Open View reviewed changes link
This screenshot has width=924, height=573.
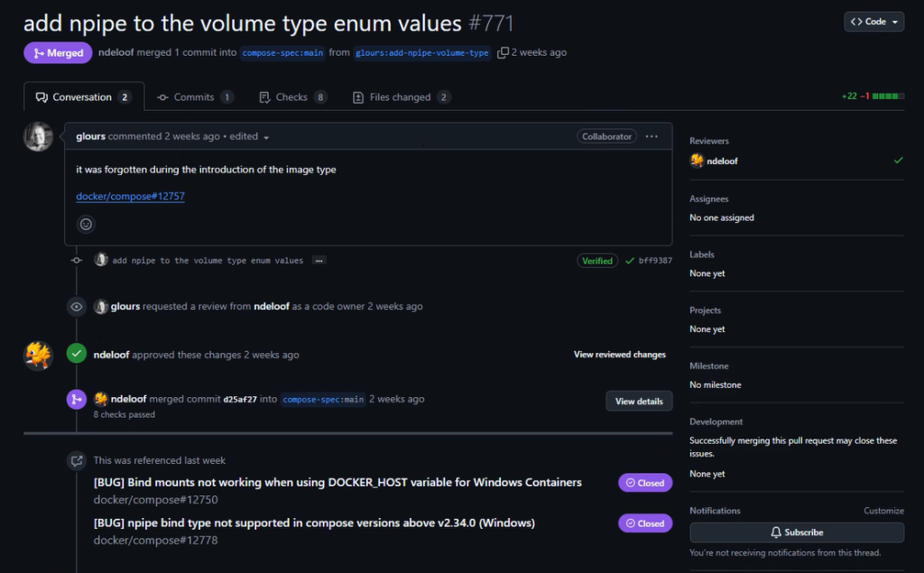tap(619, 355)
